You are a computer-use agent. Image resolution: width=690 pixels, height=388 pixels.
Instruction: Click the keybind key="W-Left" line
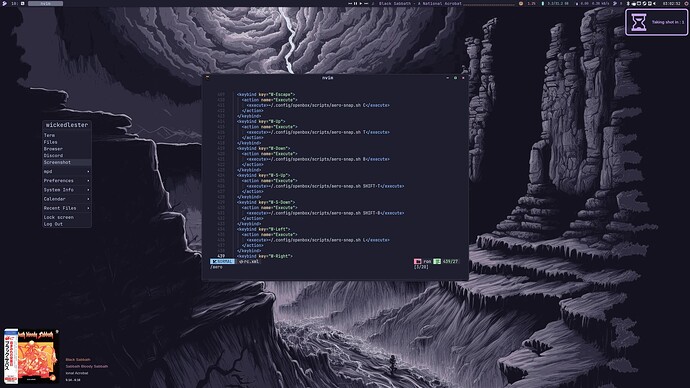[x=263, y=229]
